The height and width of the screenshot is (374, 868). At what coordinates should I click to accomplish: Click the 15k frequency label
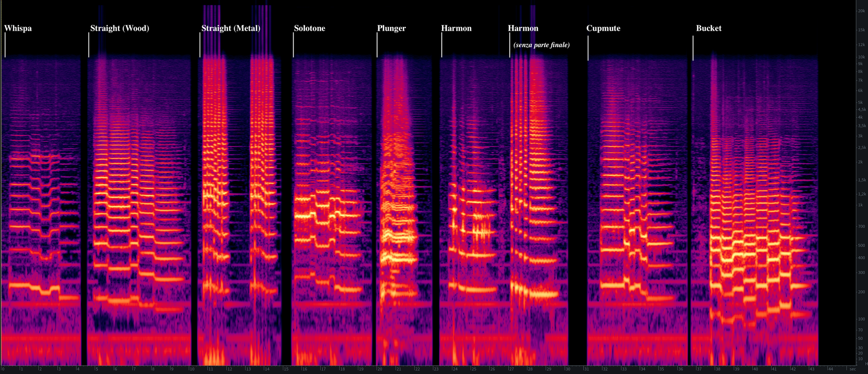[x=861, y=30]
